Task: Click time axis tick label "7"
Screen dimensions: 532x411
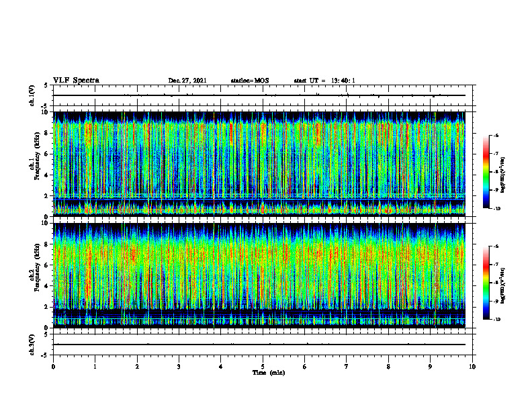Action: [x=347, y=367]
